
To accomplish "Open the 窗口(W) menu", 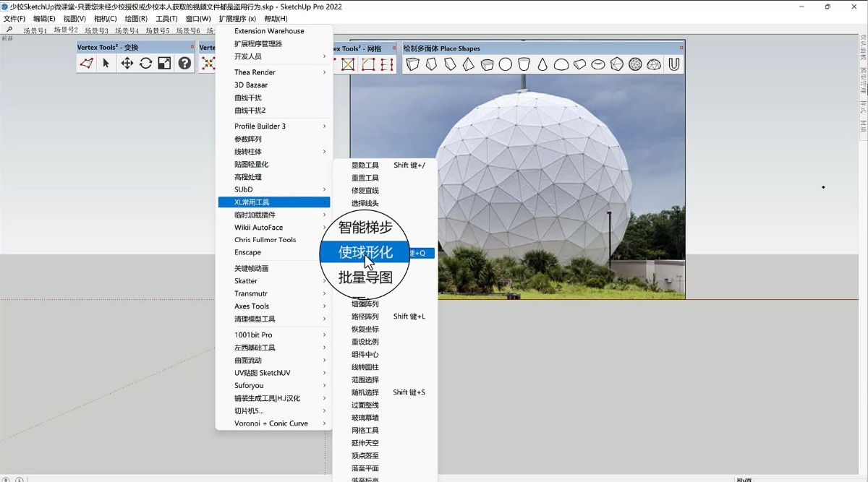I will click(x=198, y=19).
